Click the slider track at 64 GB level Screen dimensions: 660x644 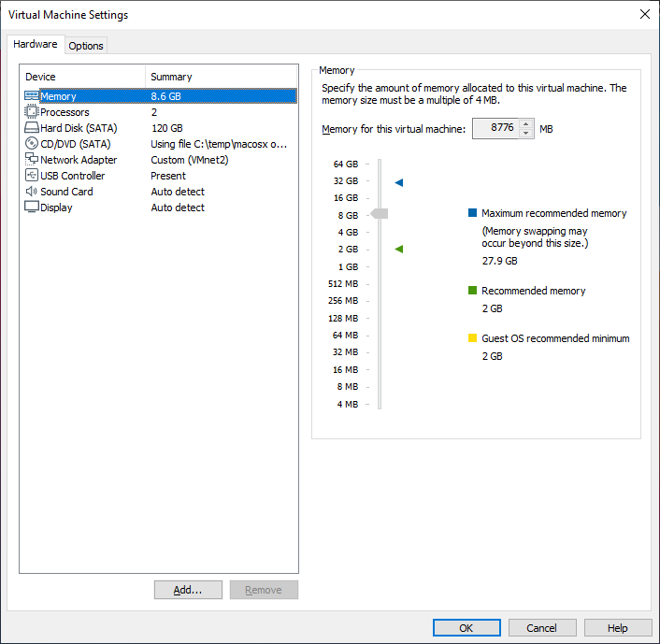[380, 164]
